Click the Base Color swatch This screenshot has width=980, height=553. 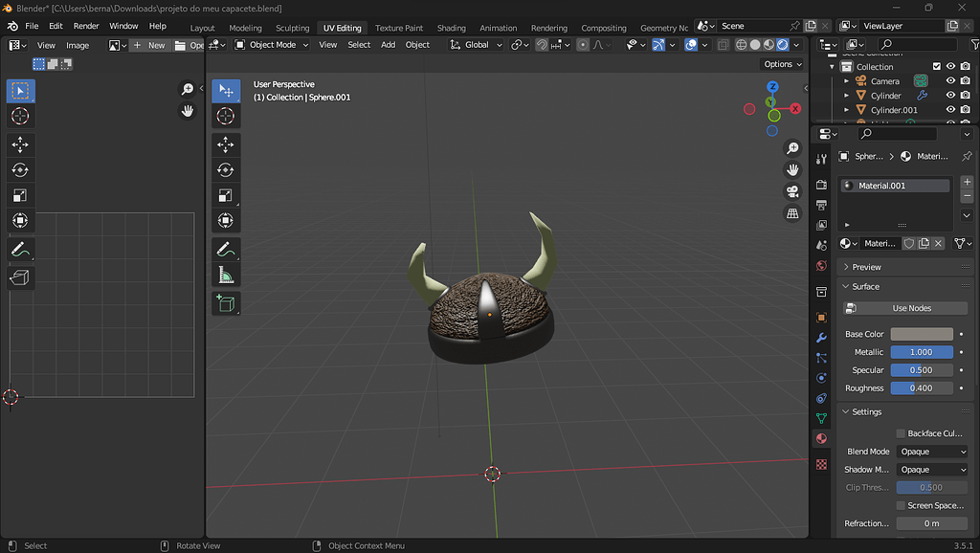[x=922, y=334]
